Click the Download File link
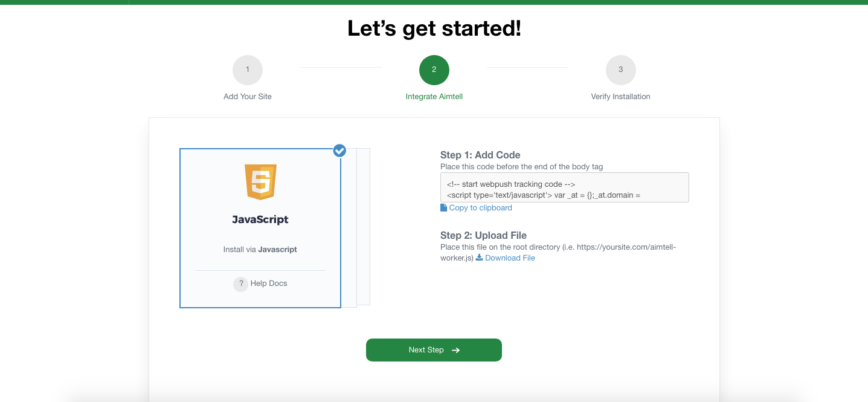Viewport: 868px width, 402px height. click(509, 258)
